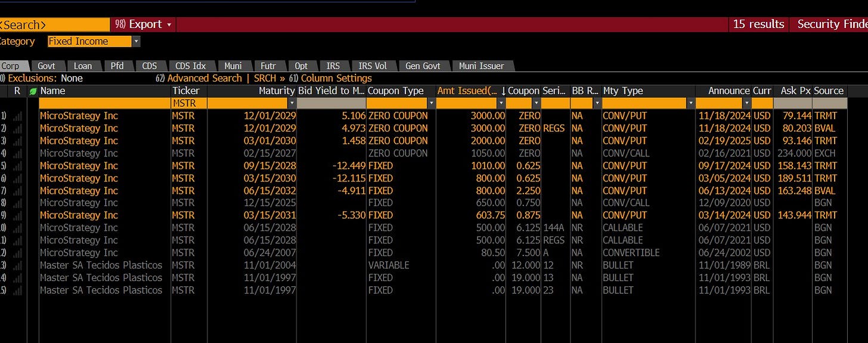This screenshot has width=868, height=343.
Task: Click the CONVERTIBLE maturity type cell
Action: (631, 253)
